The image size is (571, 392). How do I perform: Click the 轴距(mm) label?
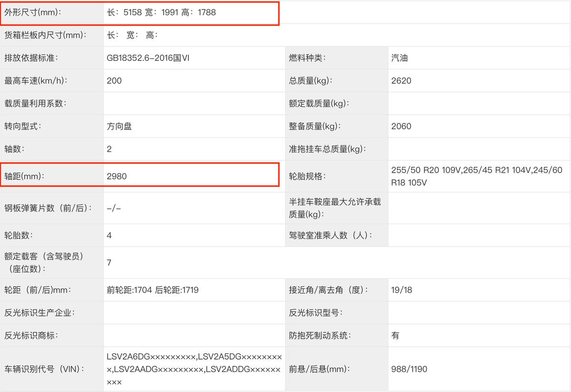[24, 176]
